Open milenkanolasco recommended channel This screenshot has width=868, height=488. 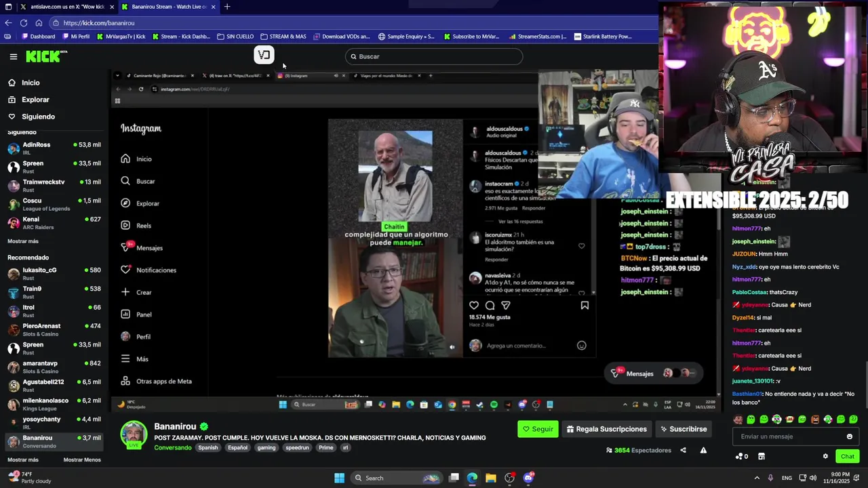point(54,404)
